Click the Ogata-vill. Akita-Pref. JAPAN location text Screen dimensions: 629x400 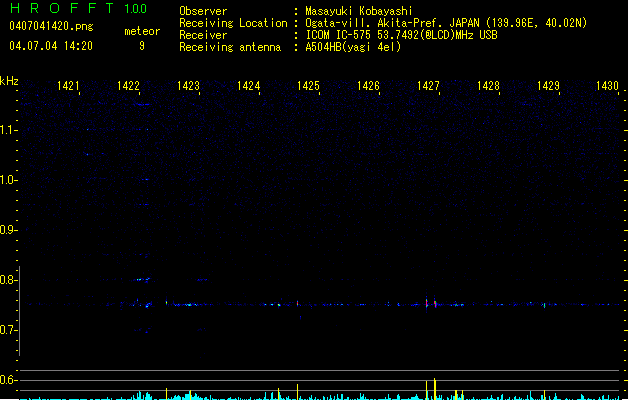[x=446, y=23]
